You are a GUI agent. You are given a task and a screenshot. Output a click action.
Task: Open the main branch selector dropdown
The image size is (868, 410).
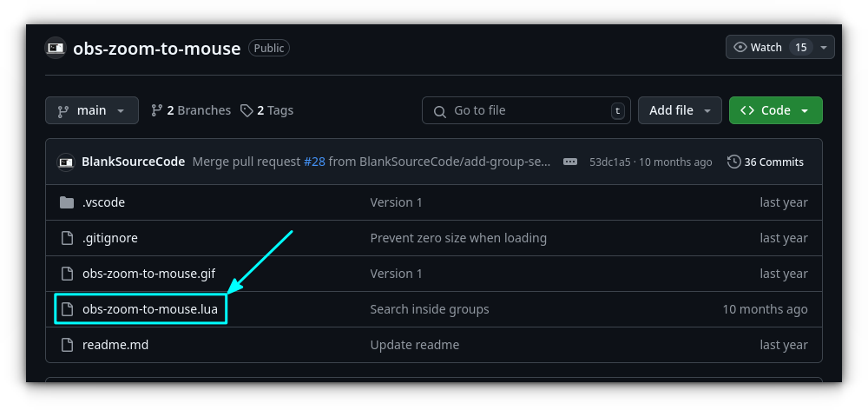pos(91,110)
